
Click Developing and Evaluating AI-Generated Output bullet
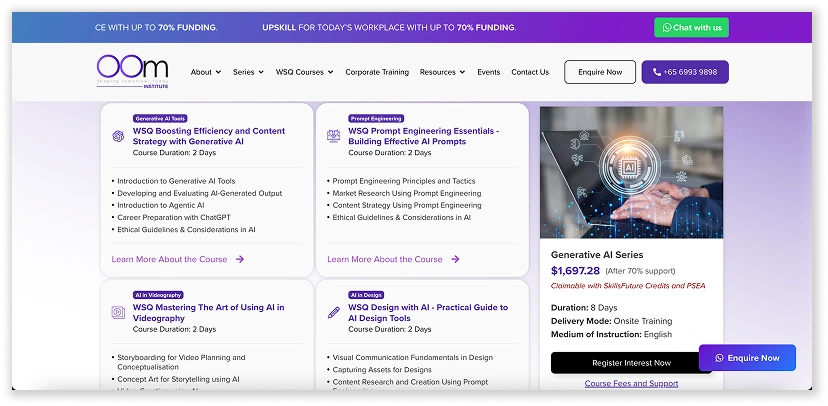point(200,193)
